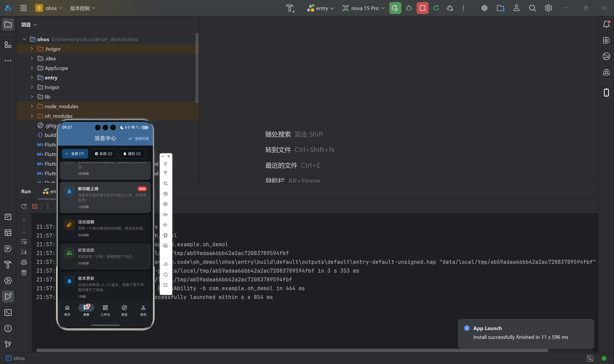Screen dimensions: 614x364
Task: Open the Notifications bell panel
Action: click(x=606, y=24)
